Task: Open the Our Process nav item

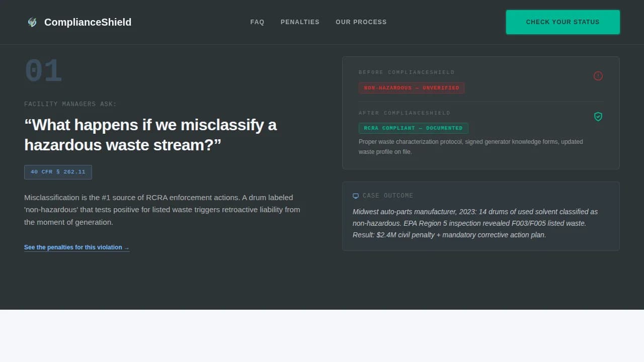Action: (x=361, y=22)
